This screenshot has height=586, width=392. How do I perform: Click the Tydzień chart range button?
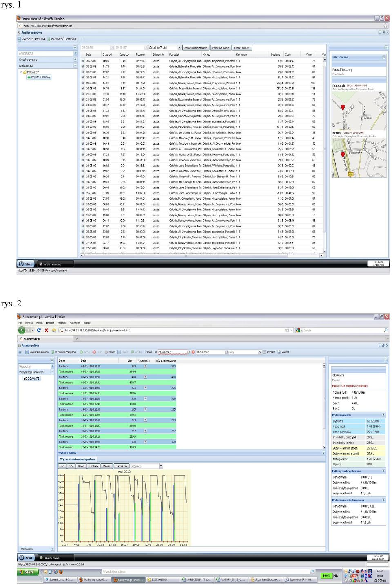click(x=94, y=466)
